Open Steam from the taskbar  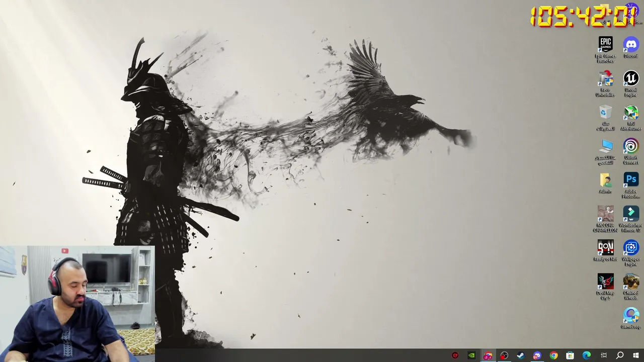tap(521, 355)
